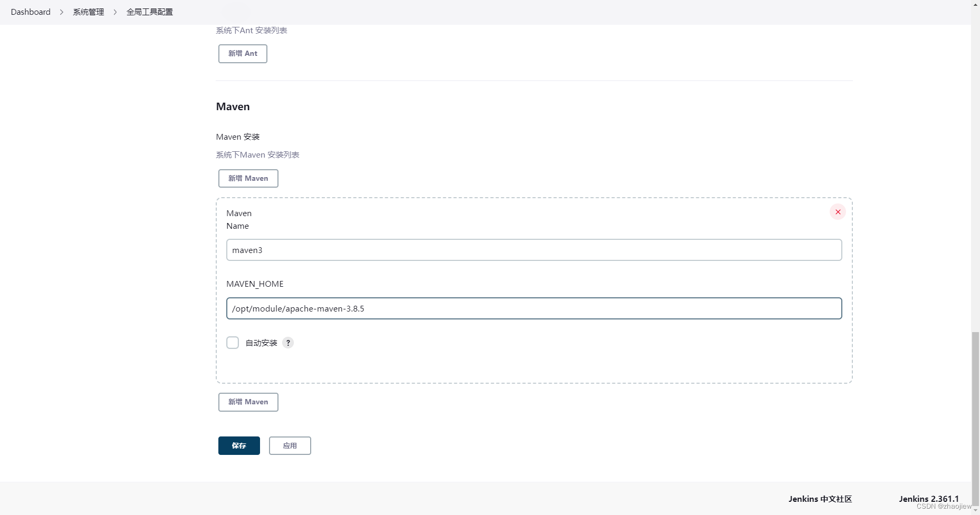This screenshot has height=515, width=980.
Task: Click the Jenkins 2.361.1 version link
Action: 929,499
